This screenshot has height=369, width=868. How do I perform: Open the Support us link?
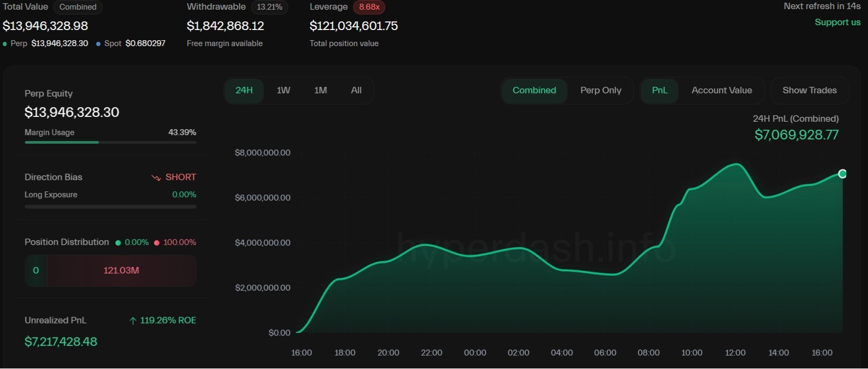(837, 22)
